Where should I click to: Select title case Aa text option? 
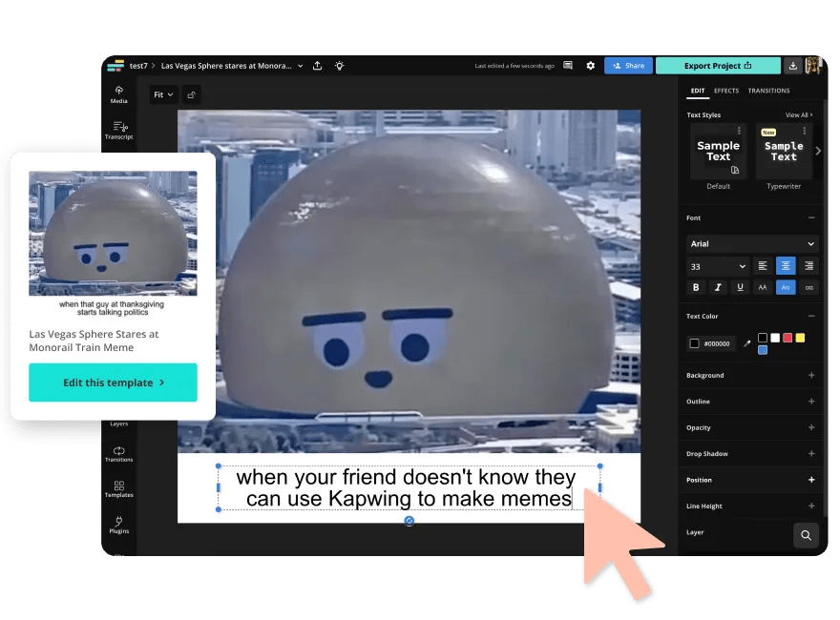[786, 287]
